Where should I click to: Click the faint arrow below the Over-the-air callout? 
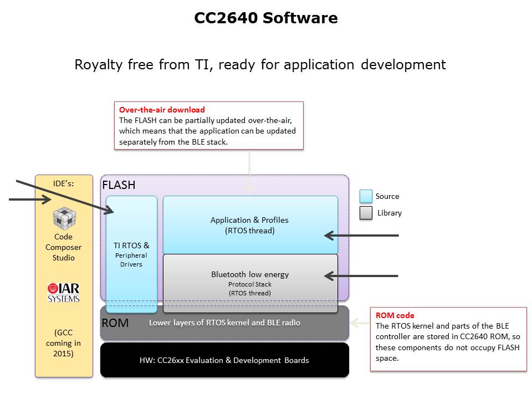pos(249,172)
